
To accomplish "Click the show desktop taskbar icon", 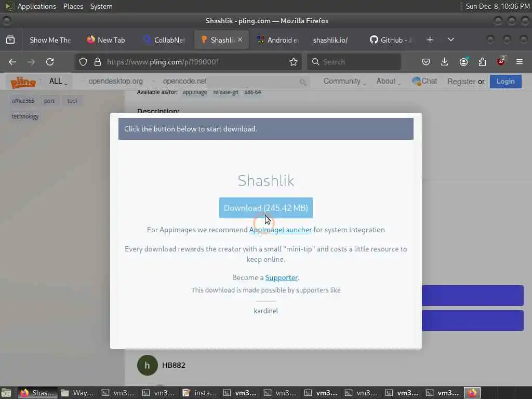I will [6, 393].
